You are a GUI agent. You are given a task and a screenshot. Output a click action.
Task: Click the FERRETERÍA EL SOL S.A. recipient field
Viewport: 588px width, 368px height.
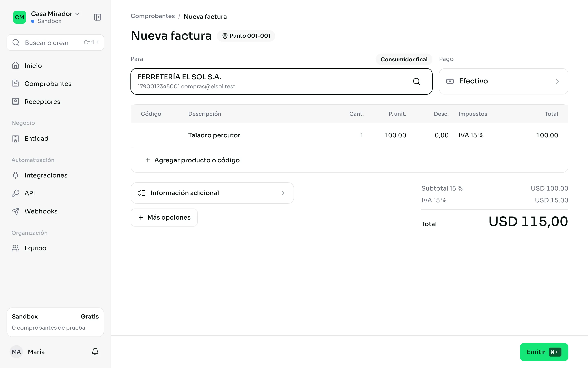(x=281, y=81)
